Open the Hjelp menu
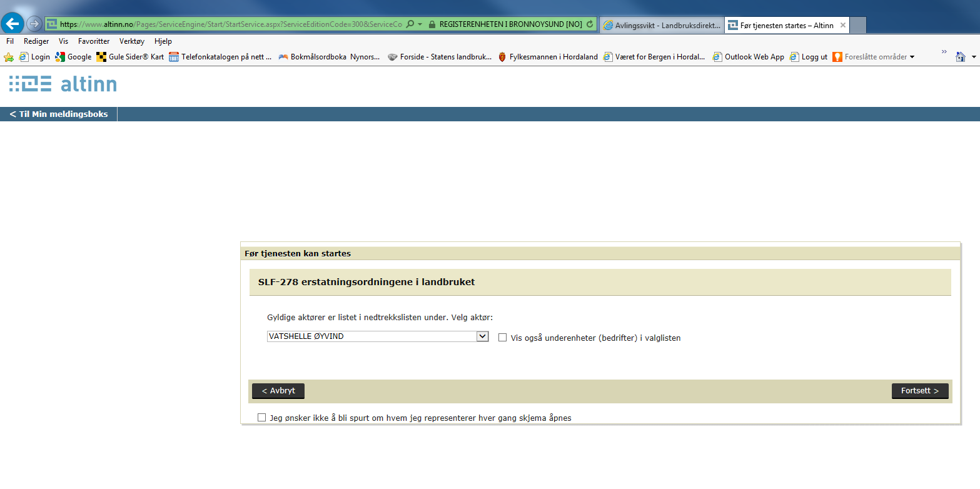This screenshot has height=489, width=980. [x=163, y=41]
